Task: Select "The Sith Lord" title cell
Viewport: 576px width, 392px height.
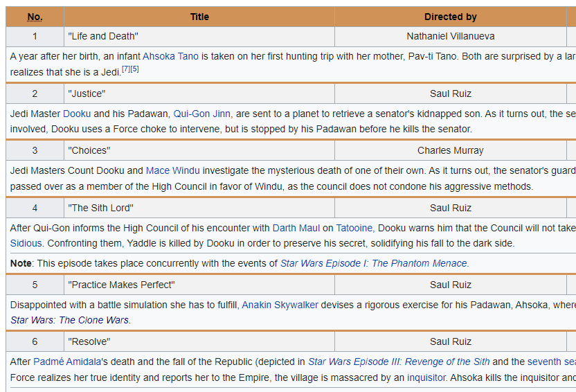Action: tap(199, 208)
